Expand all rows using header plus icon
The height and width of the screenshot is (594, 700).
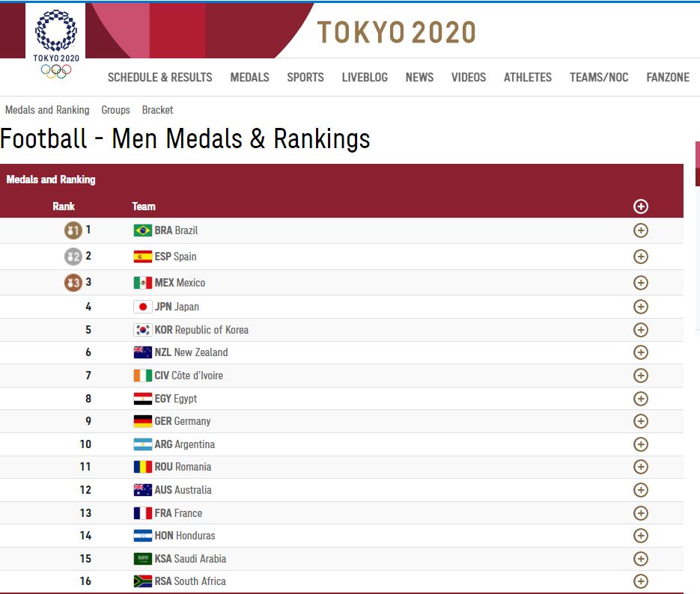tap(640, 206)
